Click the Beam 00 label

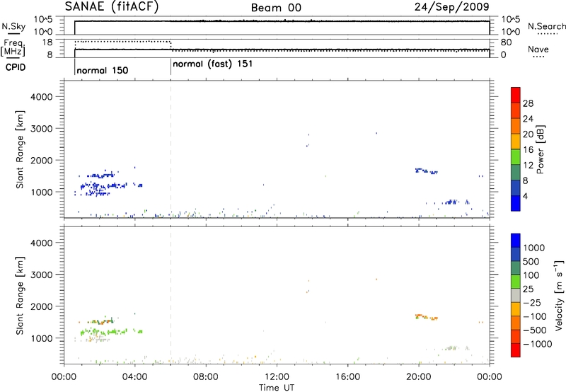pyautogui.click(x=276, y=8)
